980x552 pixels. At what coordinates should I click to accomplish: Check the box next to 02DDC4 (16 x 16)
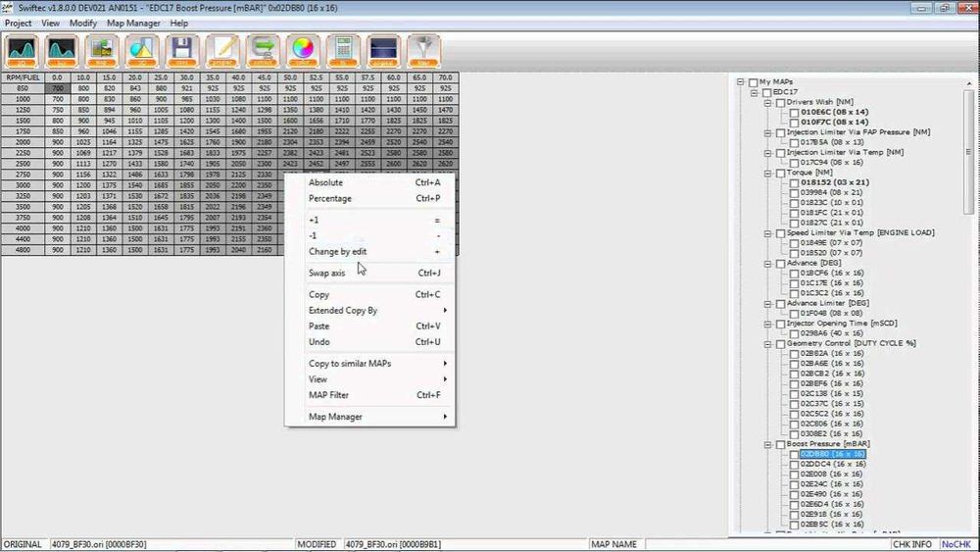click(x=794, y=465)
